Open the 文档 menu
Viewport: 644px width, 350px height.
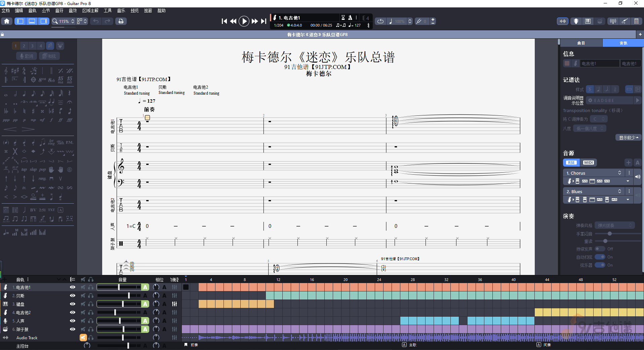tap(6, 10)
